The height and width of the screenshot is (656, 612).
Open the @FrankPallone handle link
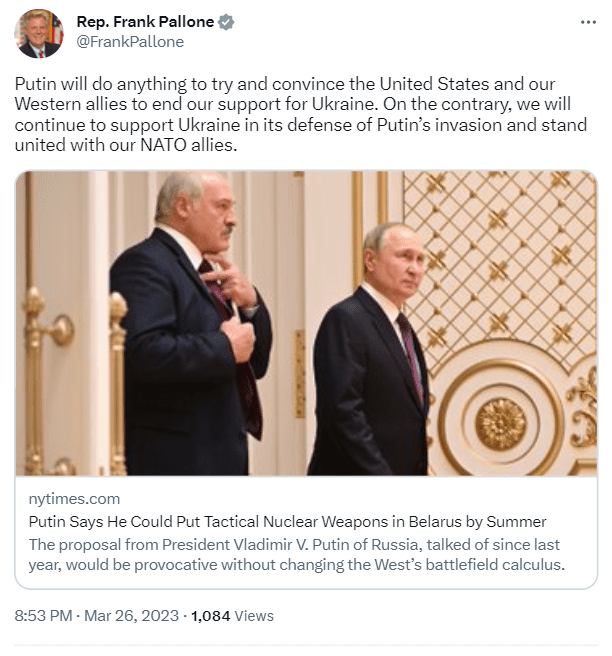(130, 42)
